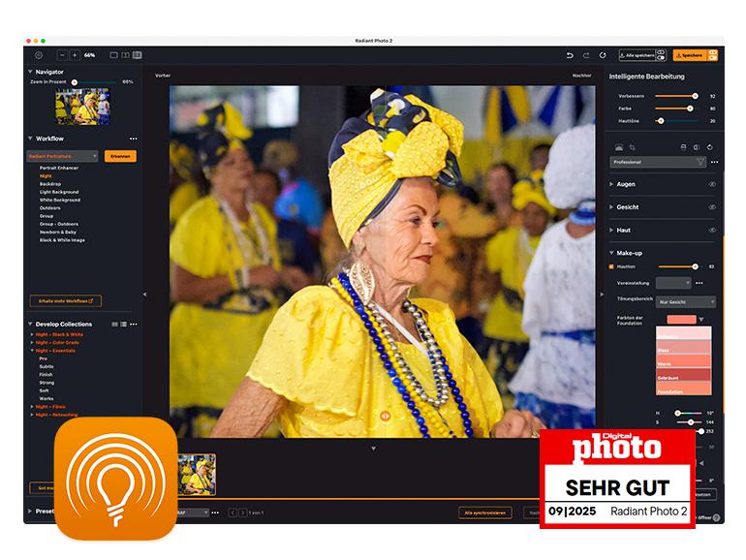The height and width of the screenshot is (560, 746).
Task: Click the get more workflows link button
Action: click(66, 301)
